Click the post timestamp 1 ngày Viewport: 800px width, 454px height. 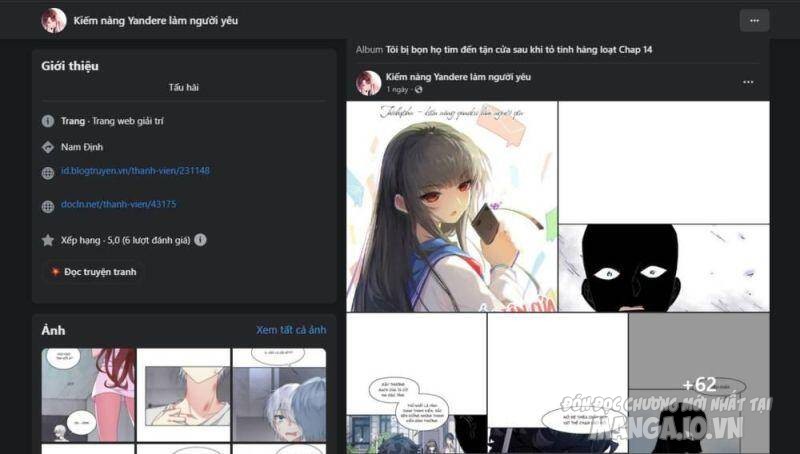(397, 90)
